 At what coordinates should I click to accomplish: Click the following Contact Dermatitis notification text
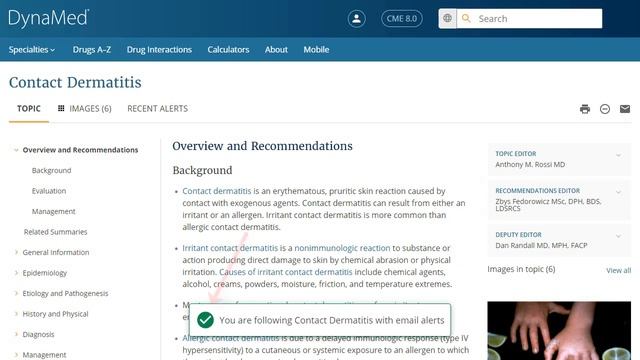tap(331, 320)
